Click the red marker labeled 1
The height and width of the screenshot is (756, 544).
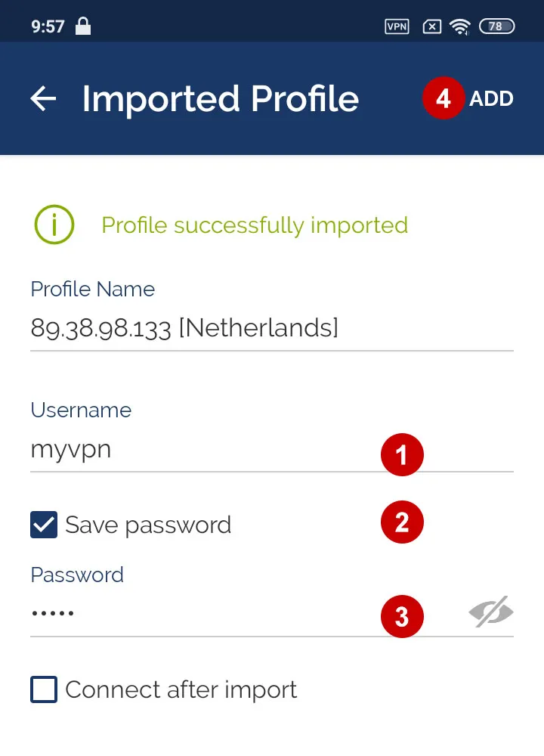[x=402, y=454]
